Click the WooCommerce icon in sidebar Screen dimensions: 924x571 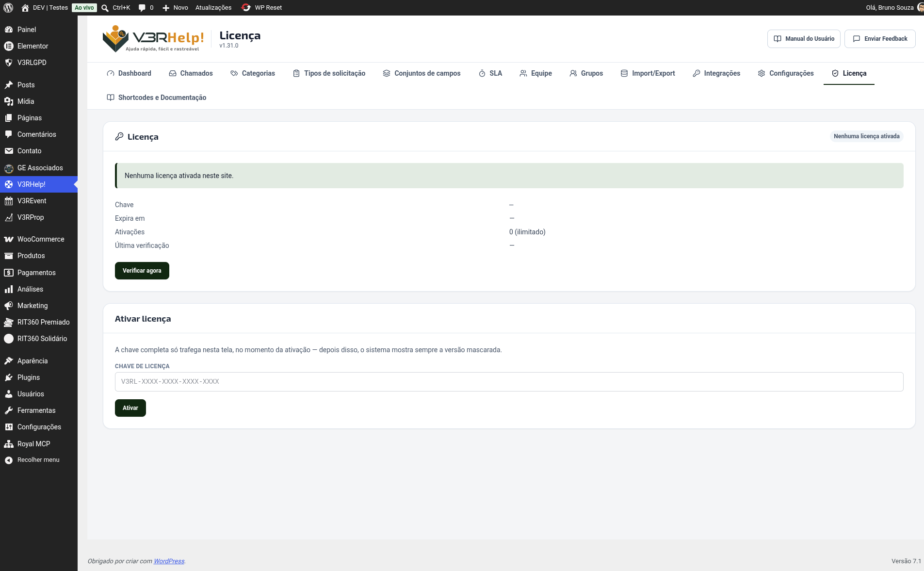9,239
